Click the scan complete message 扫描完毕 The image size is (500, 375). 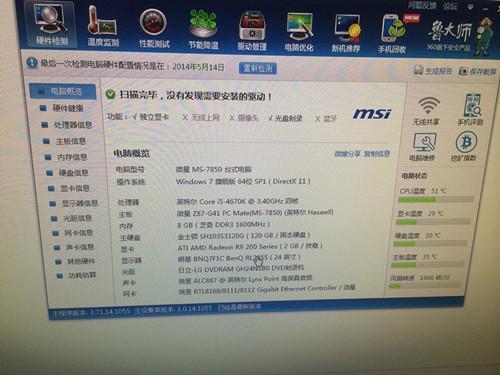click(x=196, y=96)
